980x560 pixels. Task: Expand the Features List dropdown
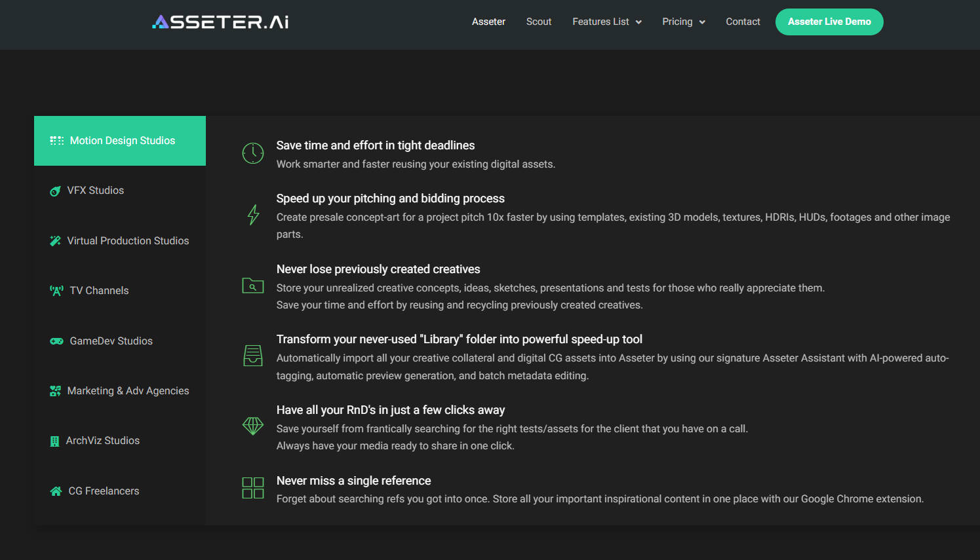click(x=606, y=22)
